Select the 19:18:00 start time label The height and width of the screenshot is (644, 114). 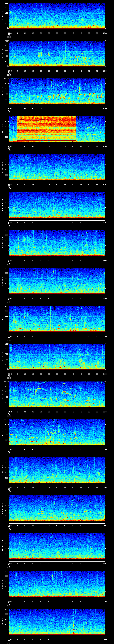9,184
